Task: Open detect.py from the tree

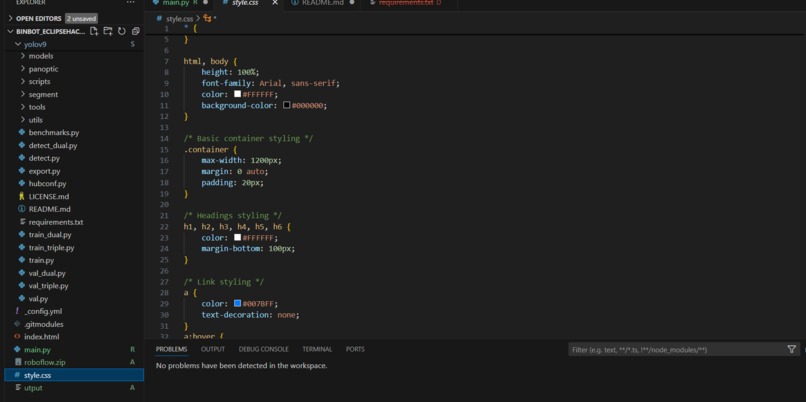Action: click(44, 158)
